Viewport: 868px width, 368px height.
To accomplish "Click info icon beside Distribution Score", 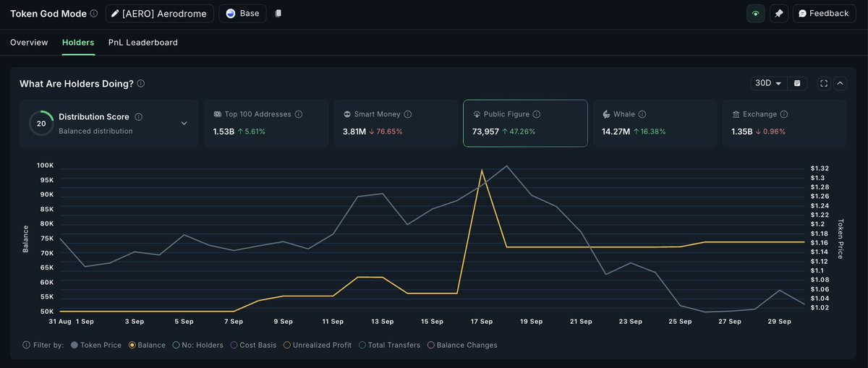I will tap(139, 116).
